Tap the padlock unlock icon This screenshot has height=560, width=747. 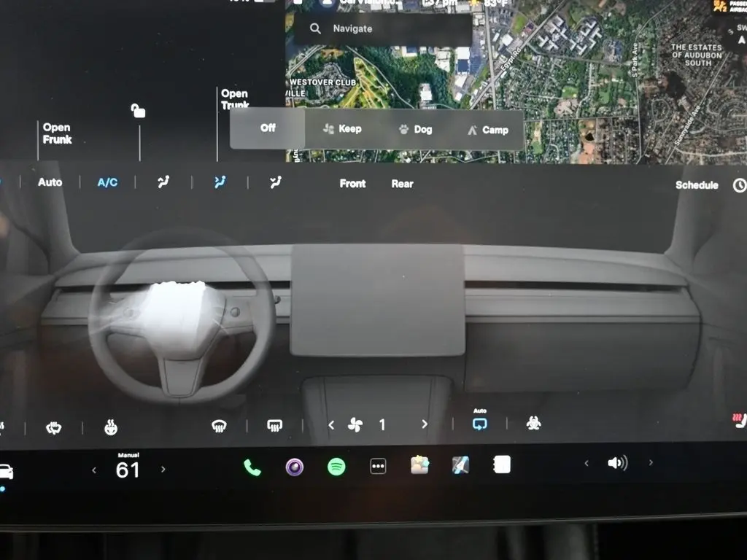coord(138,111)
